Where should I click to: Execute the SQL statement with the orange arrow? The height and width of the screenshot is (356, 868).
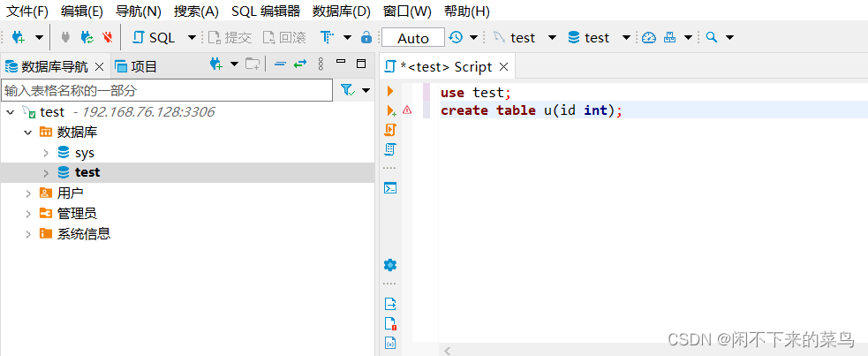pos(390,91)
